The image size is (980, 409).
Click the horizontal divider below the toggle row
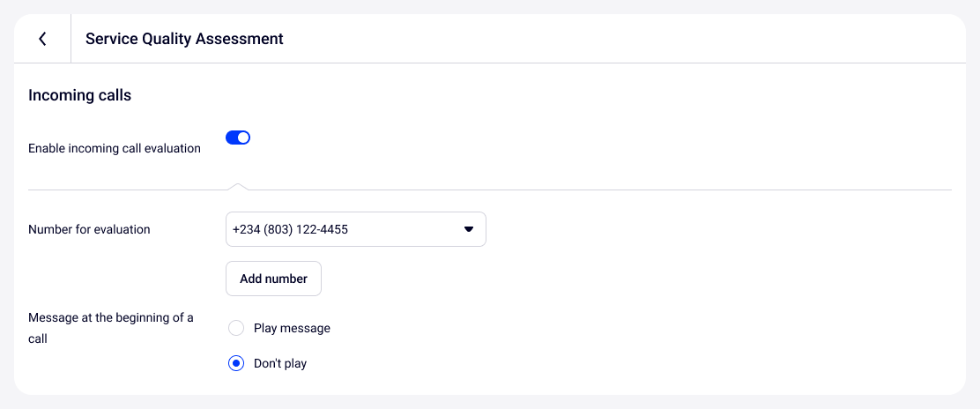573,190
